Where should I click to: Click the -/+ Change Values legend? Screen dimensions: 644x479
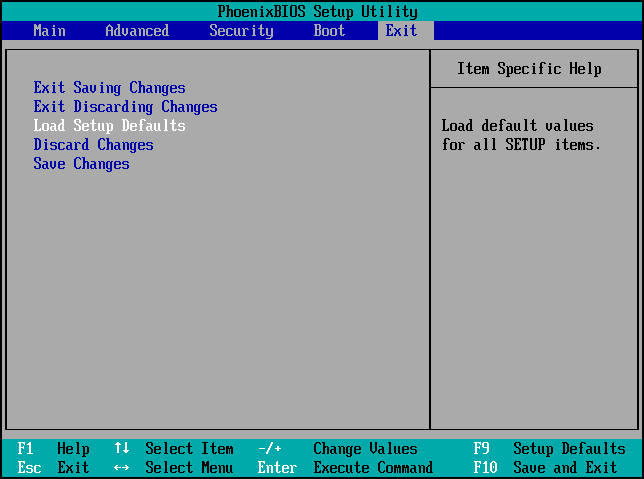[x=338, y=449]
